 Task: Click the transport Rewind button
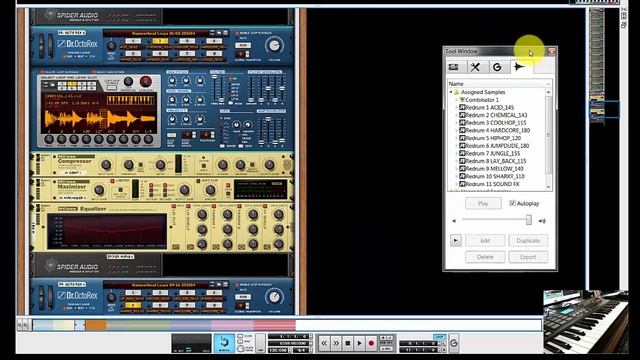click(324, 343)
